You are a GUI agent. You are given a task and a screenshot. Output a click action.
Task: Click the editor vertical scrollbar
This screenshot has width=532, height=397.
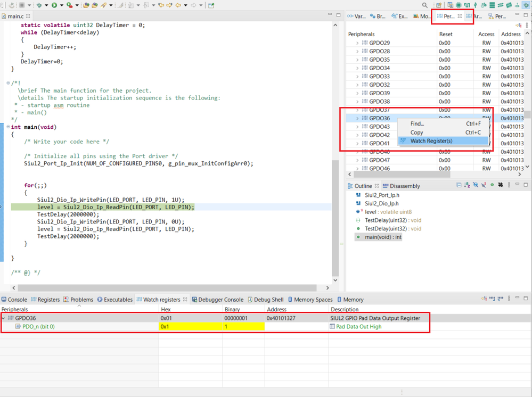point(335,217)
